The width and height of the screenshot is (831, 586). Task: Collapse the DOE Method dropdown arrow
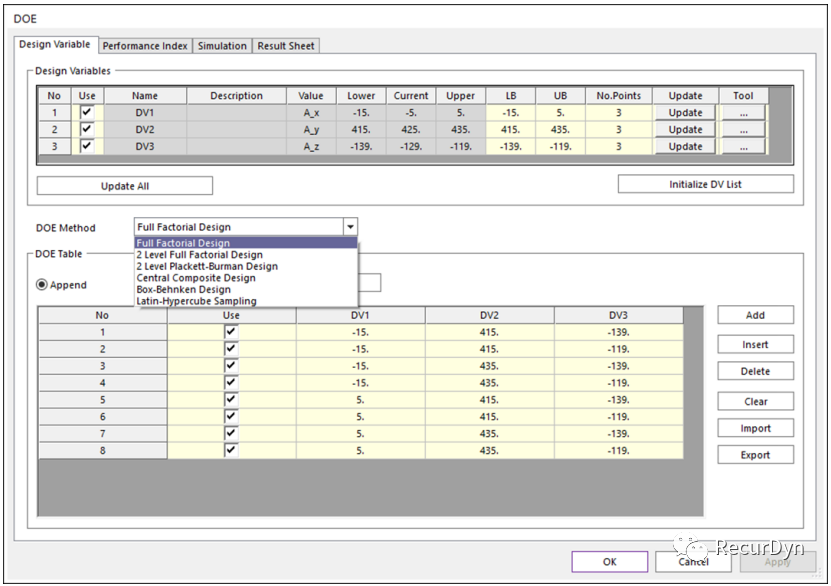(349, 227)
